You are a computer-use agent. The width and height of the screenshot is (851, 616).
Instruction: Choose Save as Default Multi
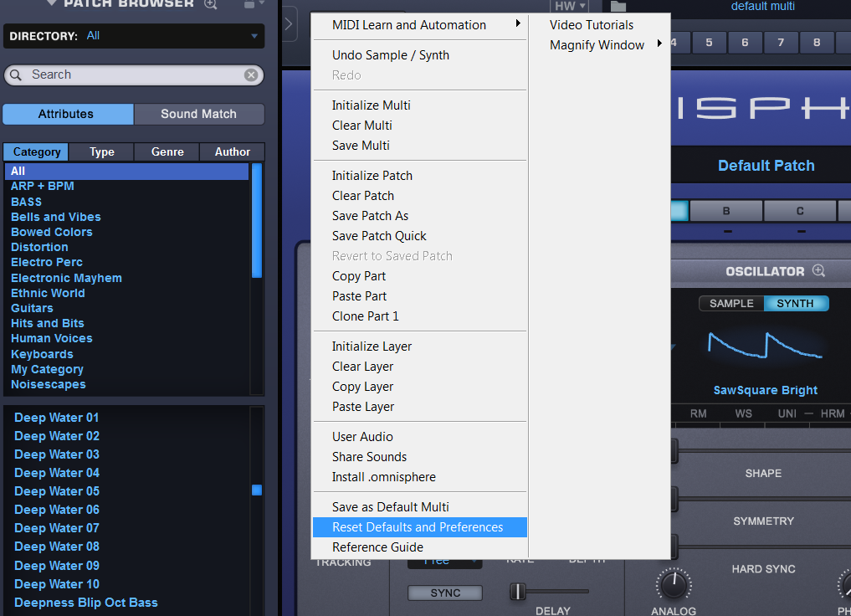click(x=420, y=507)
